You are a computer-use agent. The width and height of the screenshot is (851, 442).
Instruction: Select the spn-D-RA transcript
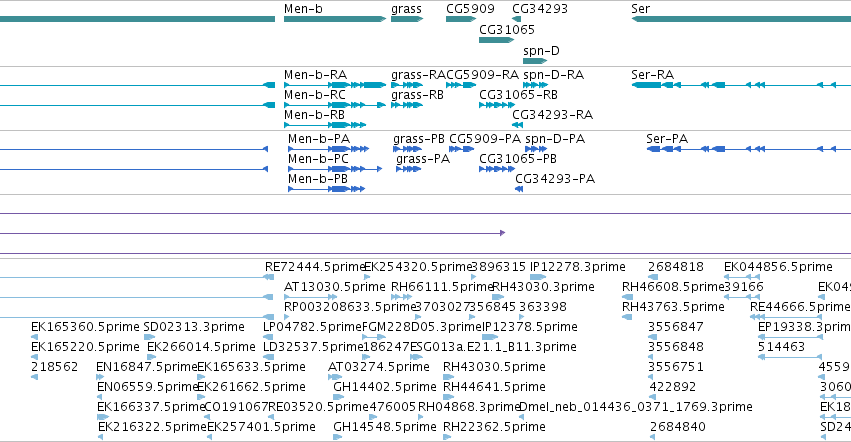pyautogui.click(x=535, y=85)
